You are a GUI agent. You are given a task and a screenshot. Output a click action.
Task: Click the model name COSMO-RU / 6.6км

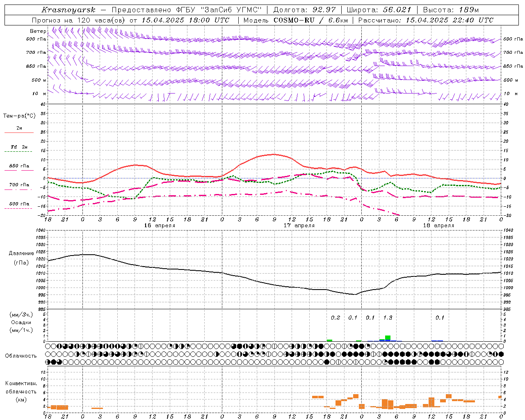(x=311, y=20)
